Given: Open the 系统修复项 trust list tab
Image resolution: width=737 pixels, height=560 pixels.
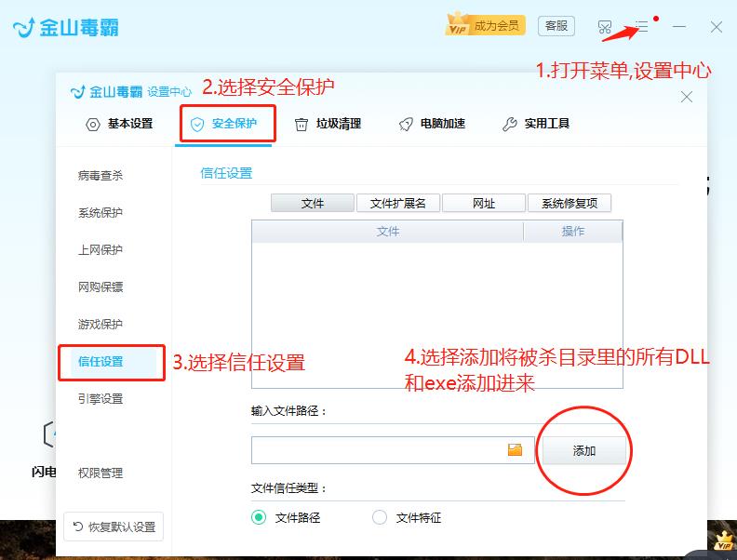Looking at the screenshot, I should [569, 203].
